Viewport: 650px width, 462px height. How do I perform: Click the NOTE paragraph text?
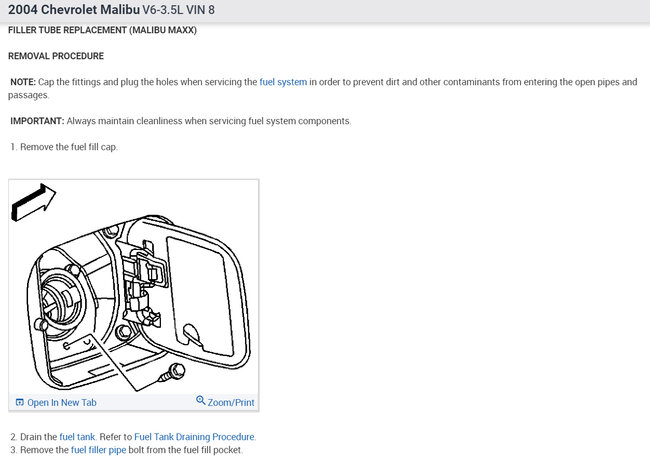[323, 88]
